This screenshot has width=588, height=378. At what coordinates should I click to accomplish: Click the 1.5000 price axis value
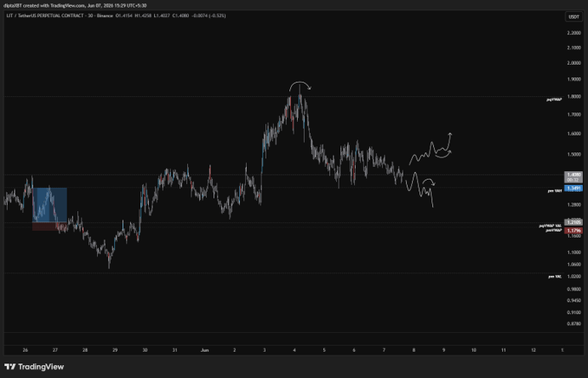pyautogui.click(x=574, y=154)
